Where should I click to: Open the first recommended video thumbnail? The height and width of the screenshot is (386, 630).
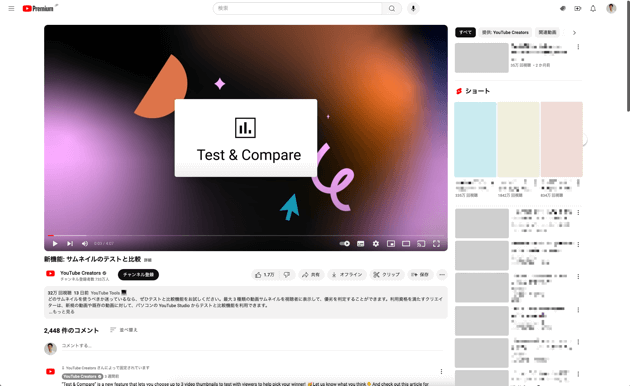tap(482, 58)
